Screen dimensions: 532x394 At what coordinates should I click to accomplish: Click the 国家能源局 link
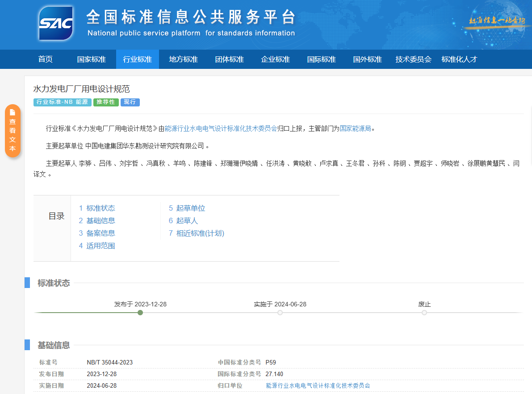tap(355, 128)
